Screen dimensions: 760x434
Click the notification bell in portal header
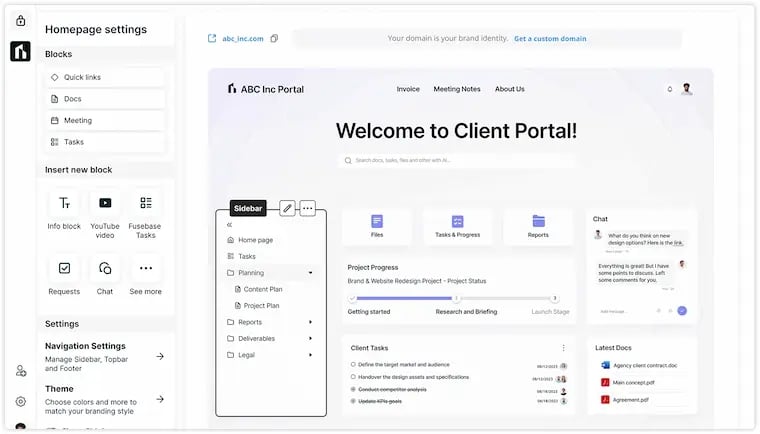pos(670,89)
